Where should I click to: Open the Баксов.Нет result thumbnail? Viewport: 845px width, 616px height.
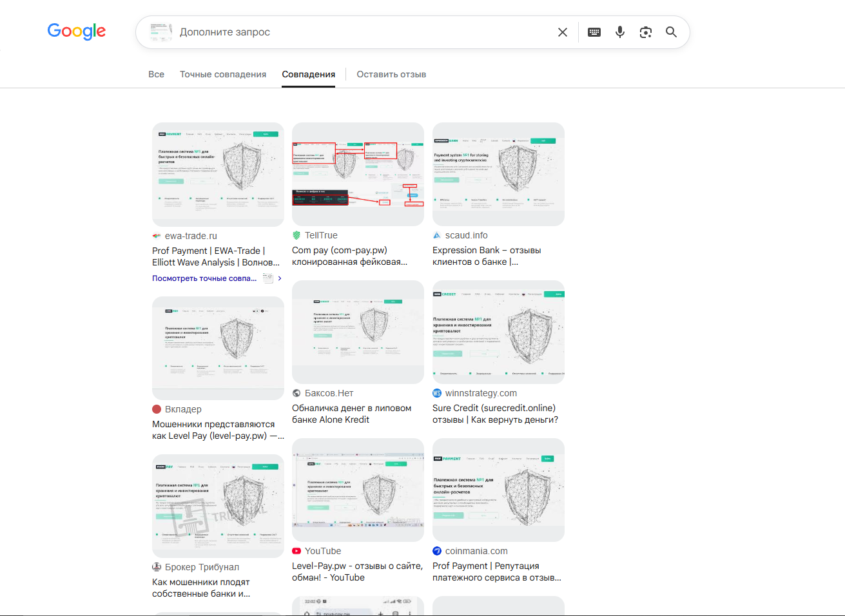pos(358,332)
